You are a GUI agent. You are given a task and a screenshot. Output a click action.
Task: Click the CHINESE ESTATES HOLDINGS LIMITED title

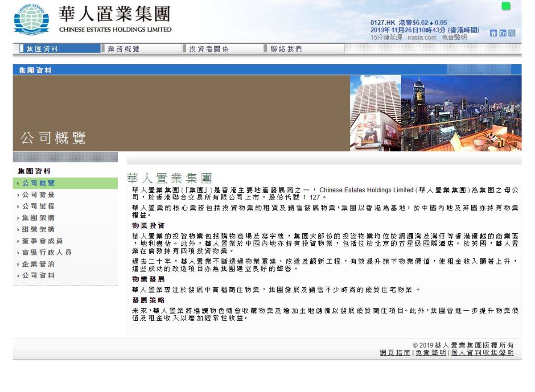pos(115,29)
